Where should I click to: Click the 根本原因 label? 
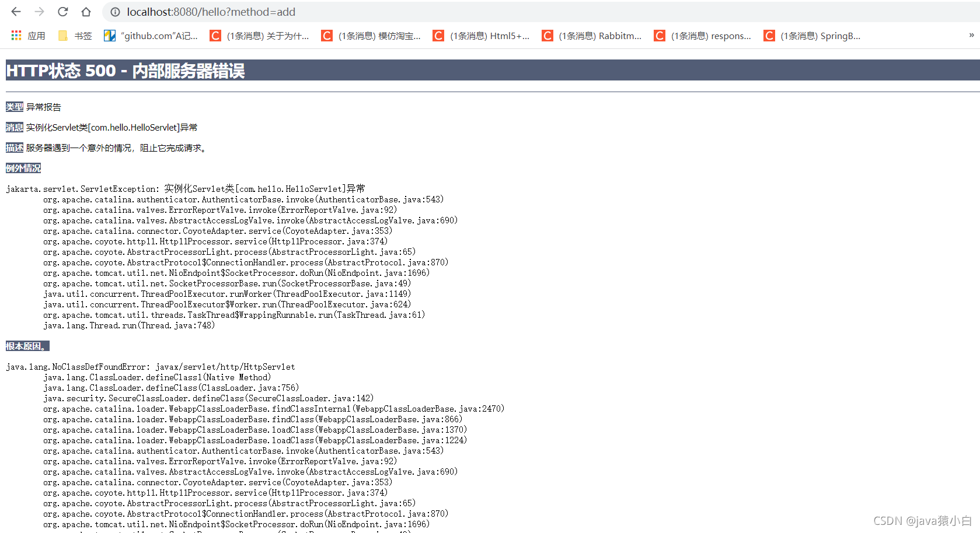[27, 346]
